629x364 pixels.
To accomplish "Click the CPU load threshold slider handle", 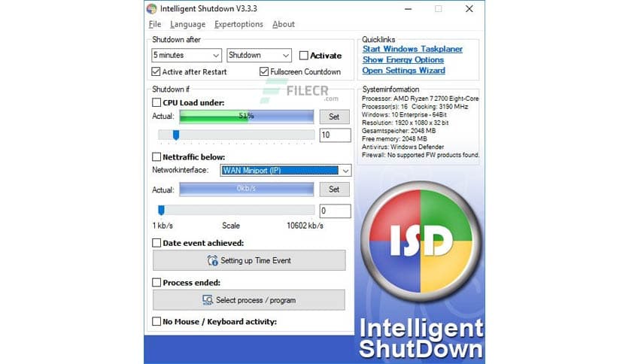I will [176, 135].
